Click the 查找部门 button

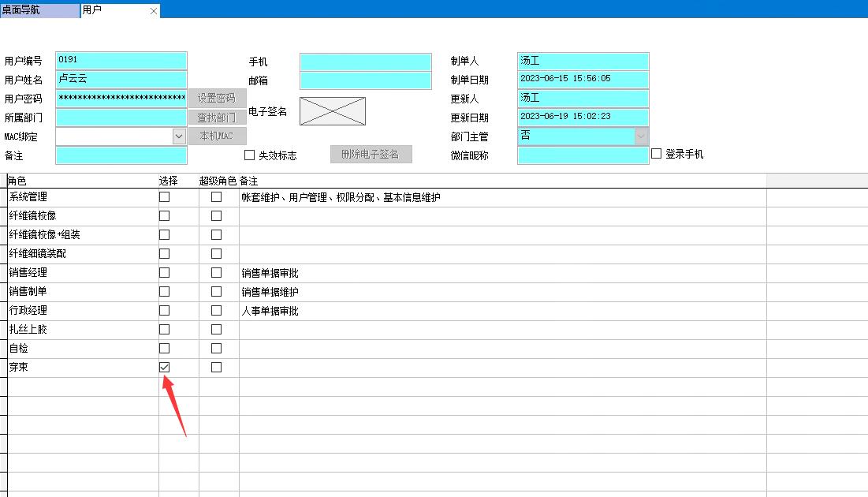[x=217, y=118]
